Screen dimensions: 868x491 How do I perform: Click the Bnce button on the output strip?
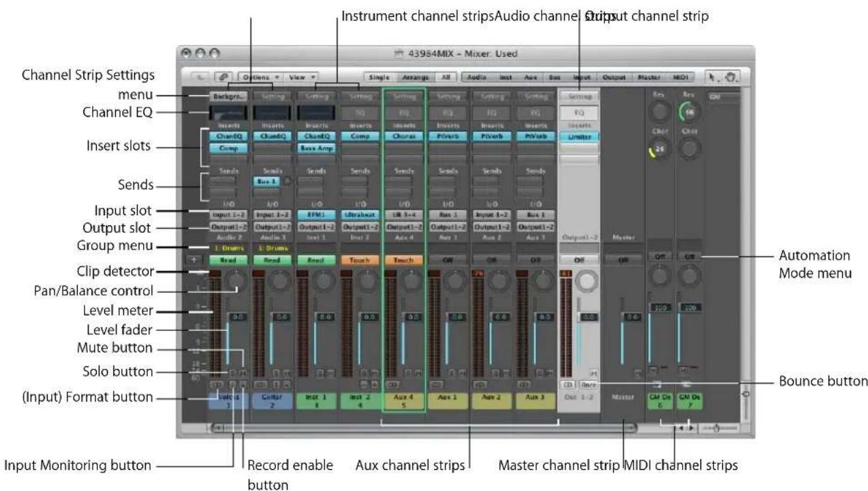click(x=587, y=385)
